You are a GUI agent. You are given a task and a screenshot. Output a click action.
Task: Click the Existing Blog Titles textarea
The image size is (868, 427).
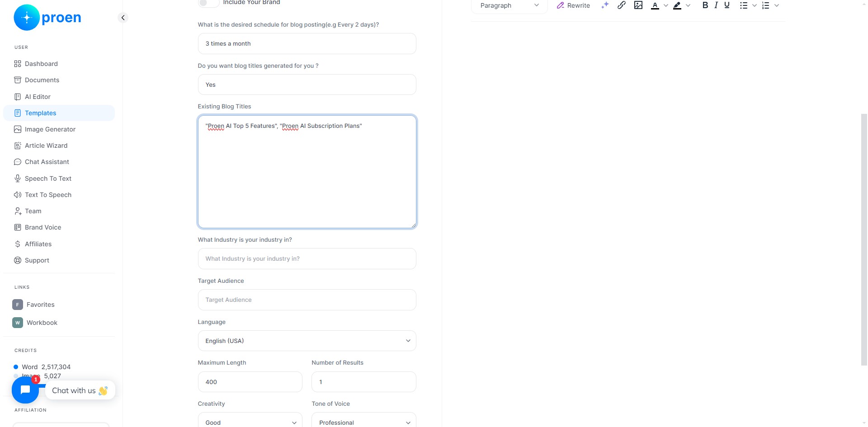point(307,172)
